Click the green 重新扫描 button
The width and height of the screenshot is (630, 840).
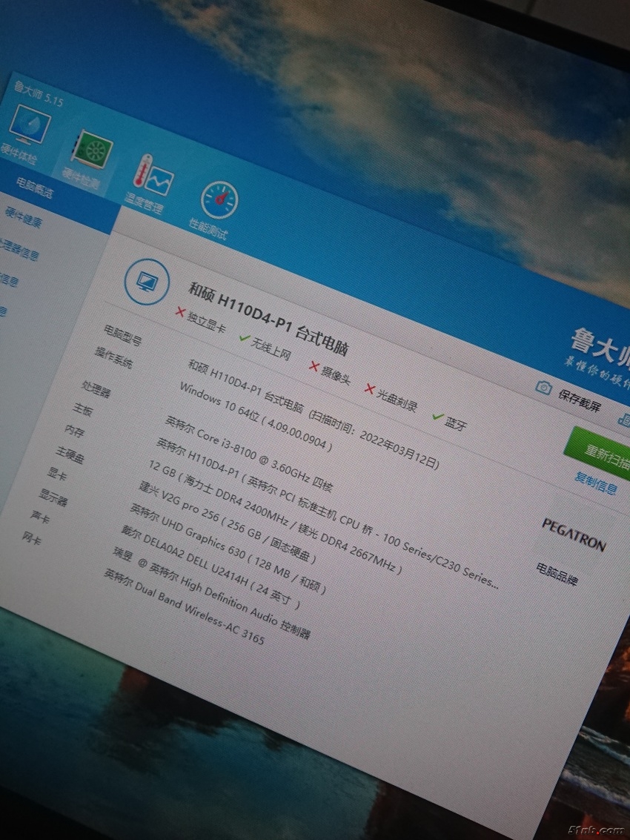click(600, 454)
